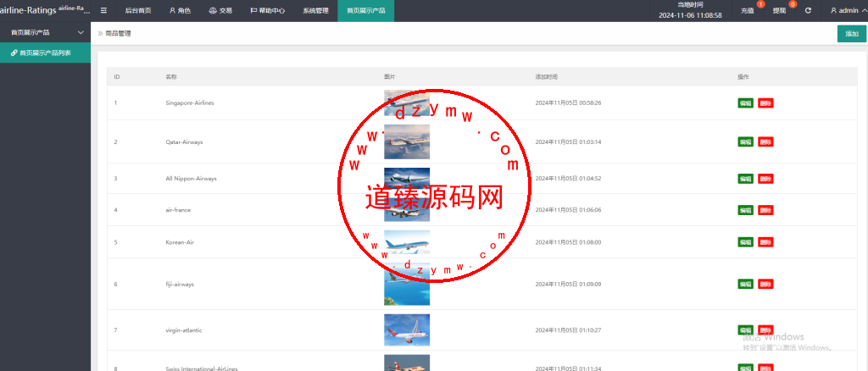Click the All Nippon-Airways name cell

tap(191, 179)
